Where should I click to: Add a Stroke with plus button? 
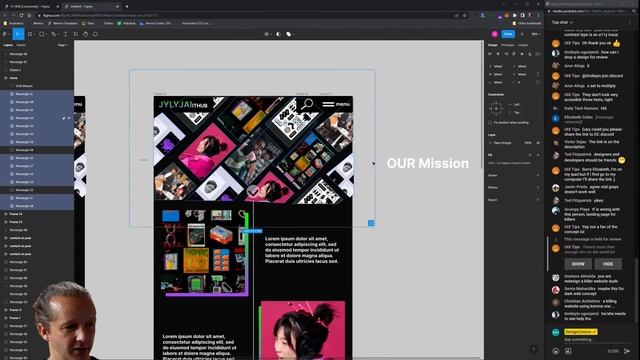coord(538,176)
